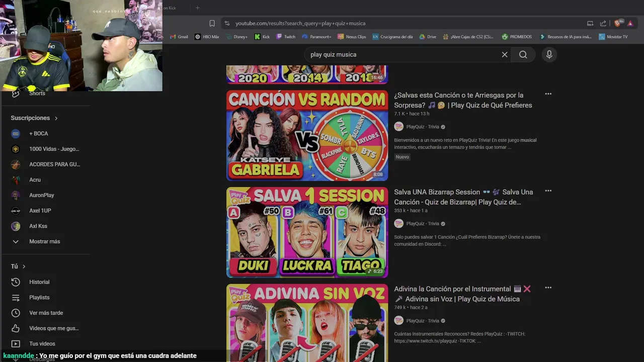
Task: Open PROMIEDOS bookmark
Action: click(x=517, y=37)
